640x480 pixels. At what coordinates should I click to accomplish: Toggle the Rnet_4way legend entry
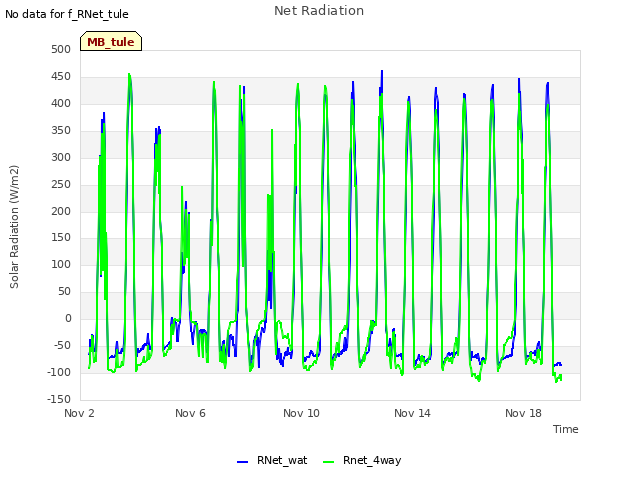coord(362,460)
